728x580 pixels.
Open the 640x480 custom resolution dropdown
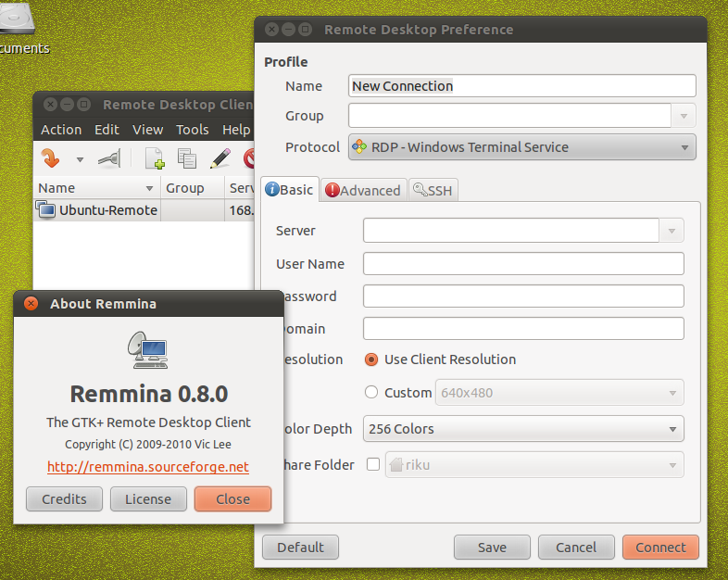pos(559,393)
